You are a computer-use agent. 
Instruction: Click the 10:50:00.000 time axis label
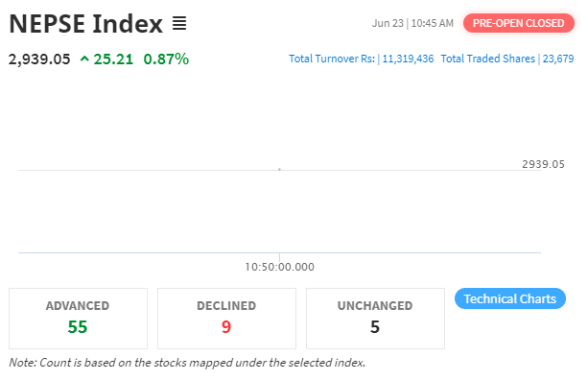280,267
